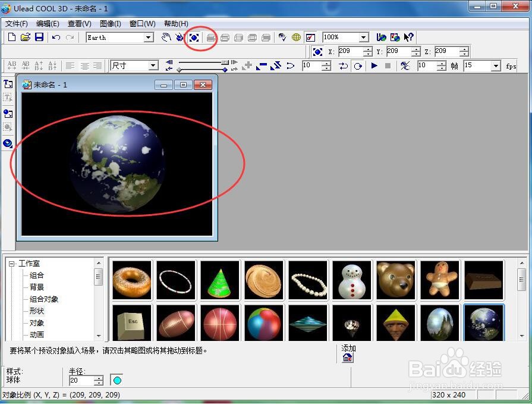
Task: Click the percent frame settings icon
Action: [x=405, y=65]
